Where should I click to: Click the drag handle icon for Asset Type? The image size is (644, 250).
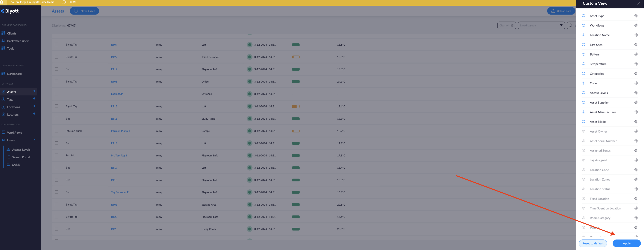636,16
